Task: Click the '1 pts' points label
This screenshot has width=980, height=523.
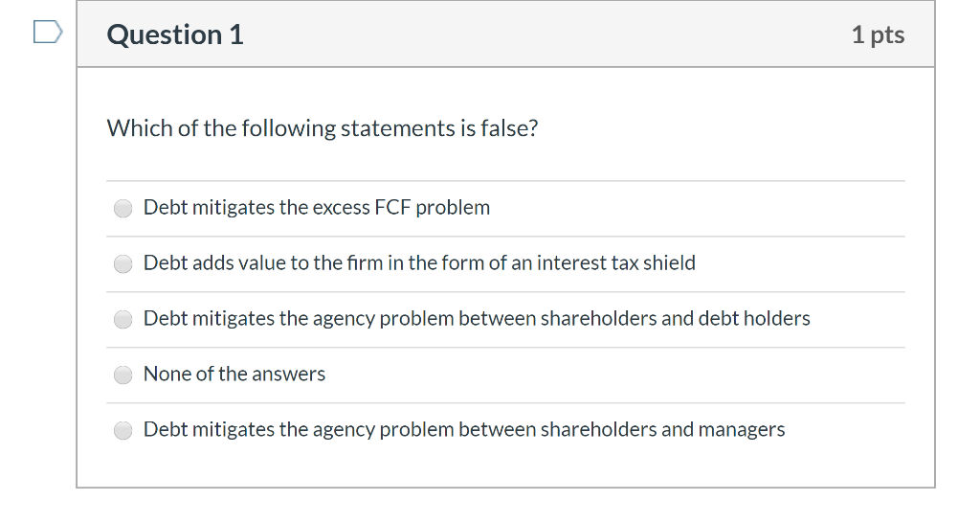Action: pyautogui.click(x=879, y=34)
